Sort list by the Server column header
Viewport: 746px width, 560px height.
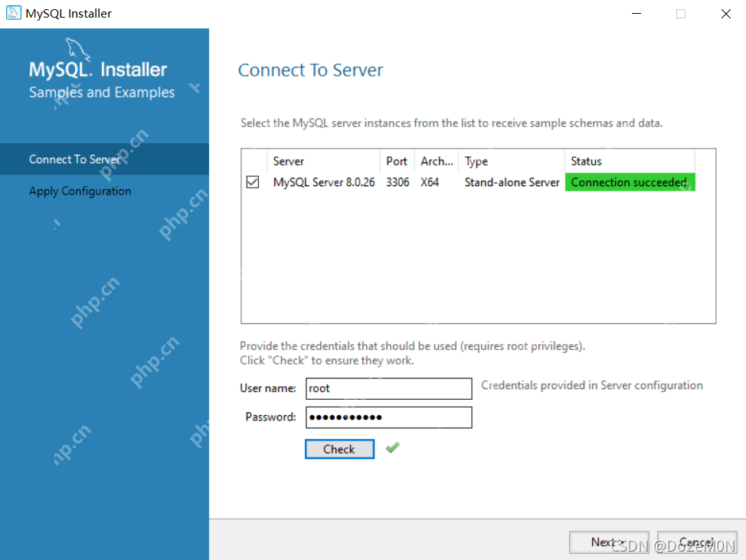(289, 162)
